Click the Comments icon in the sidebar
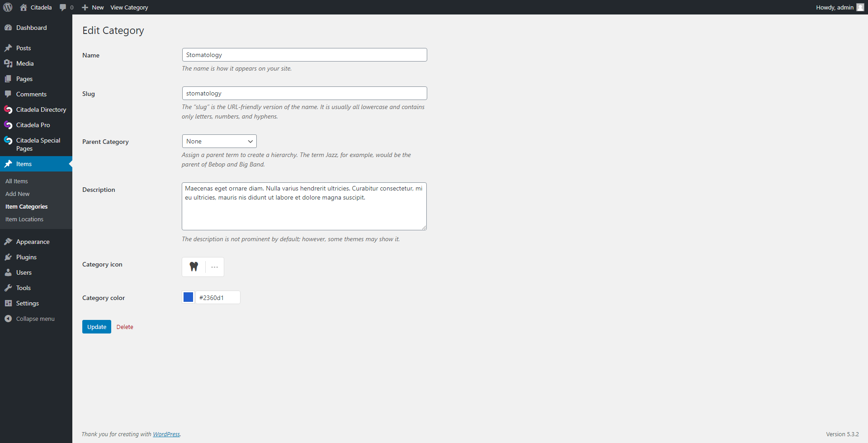The height and width of the screenshot is (443, 868). pyautogui.click(x=8, y=94)
